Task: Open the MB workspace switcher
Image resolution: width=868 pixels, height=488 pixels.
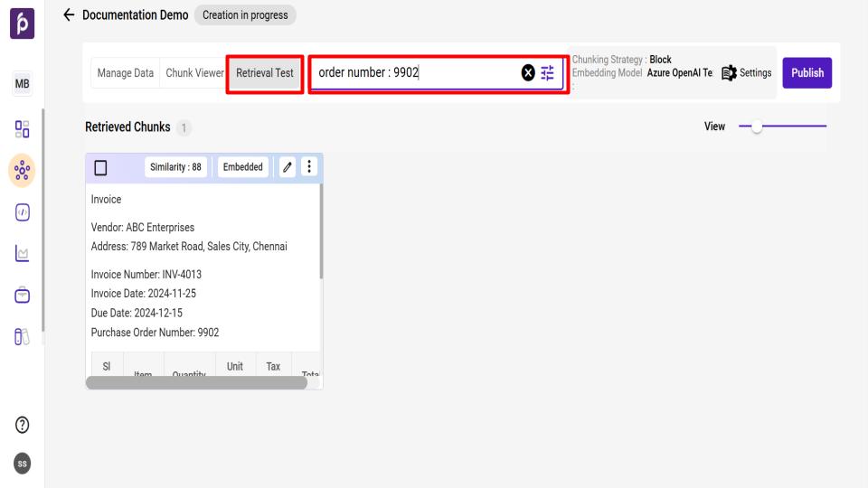Action: tap(22, 85)
